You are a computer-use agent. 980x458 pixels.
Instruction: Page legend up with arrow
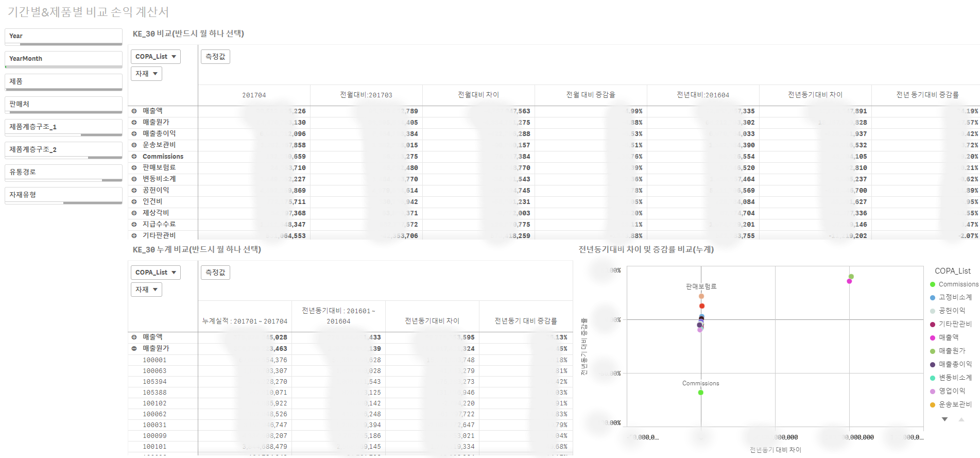(x=961, y=419)
